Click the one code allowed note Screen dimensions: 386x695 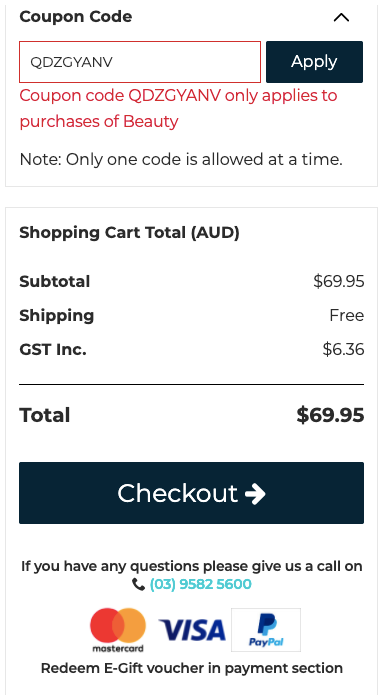click(181, 159)
